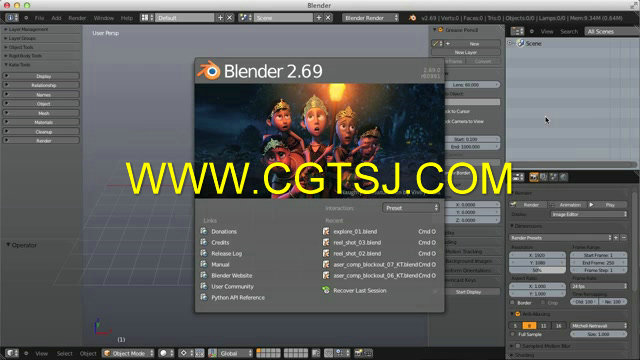Open the Release Log link
The image size is (640, 360).
coord(227,253)
